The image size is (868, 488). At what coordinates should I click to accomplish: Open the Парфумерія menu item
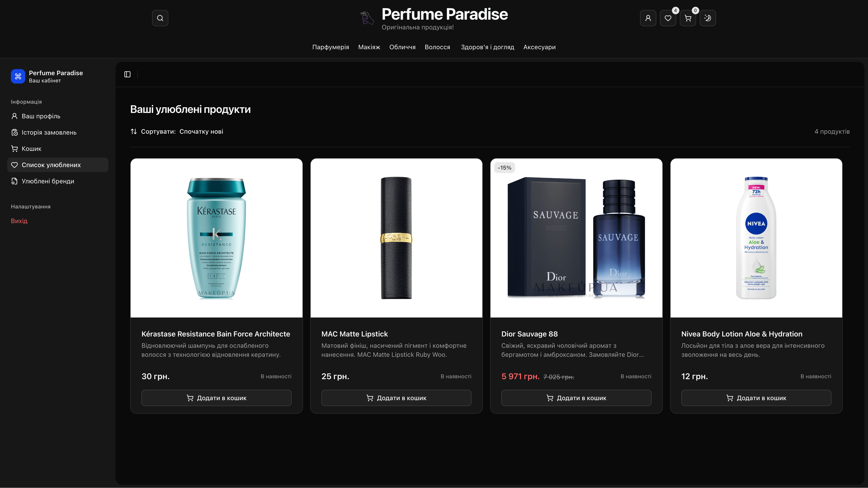click(331, 47)
